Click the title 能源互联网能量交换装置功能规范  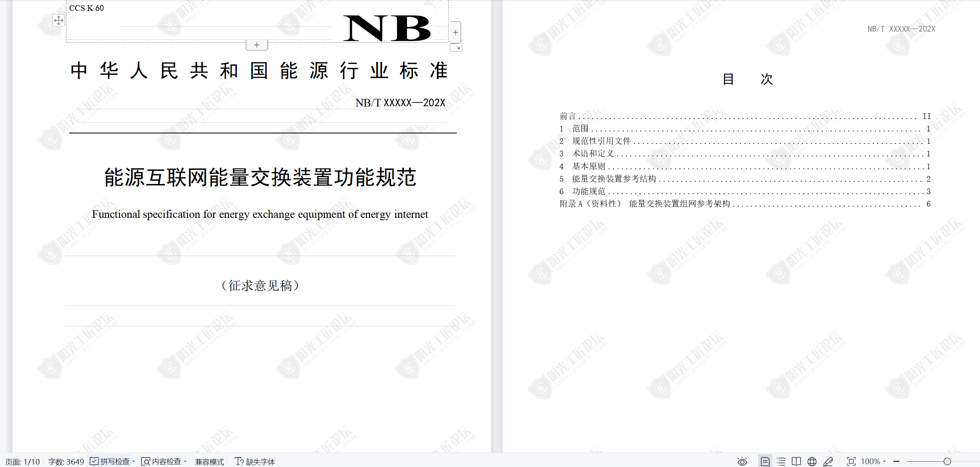261,177
